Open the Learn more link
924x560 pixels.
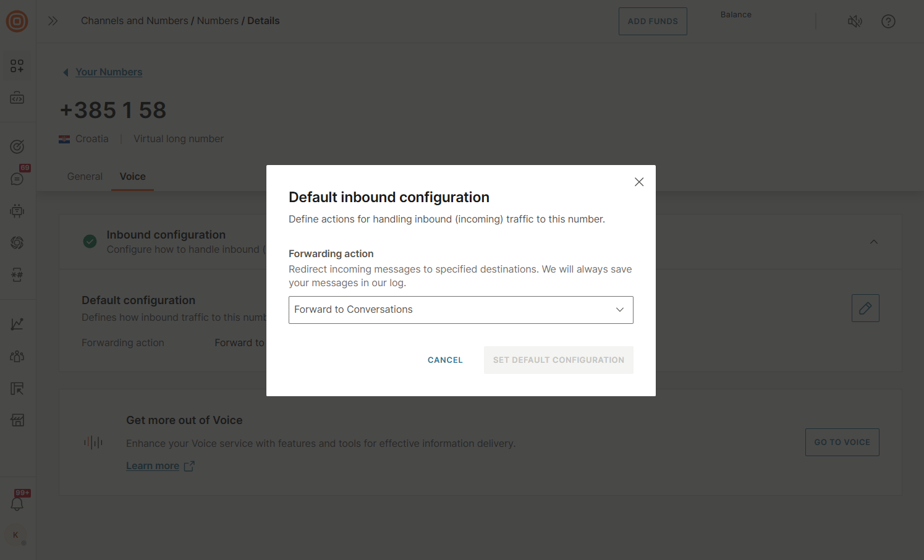153,466
